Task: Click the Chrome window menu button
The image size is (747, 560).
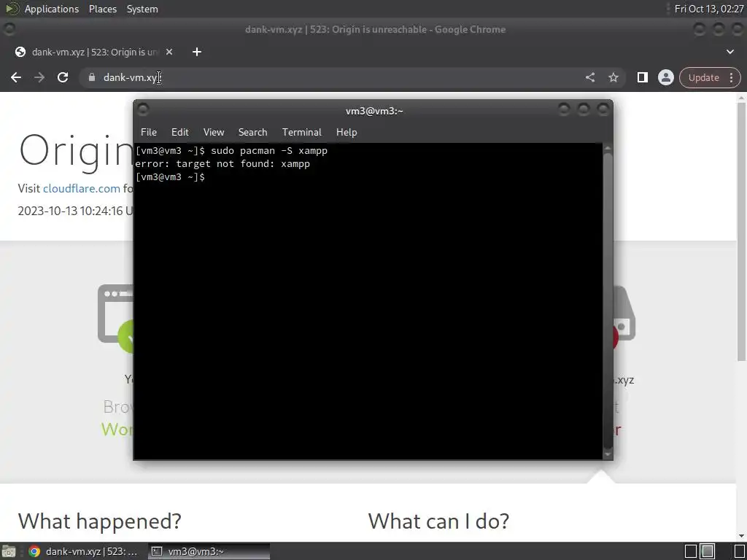Action: pos(9,29)
